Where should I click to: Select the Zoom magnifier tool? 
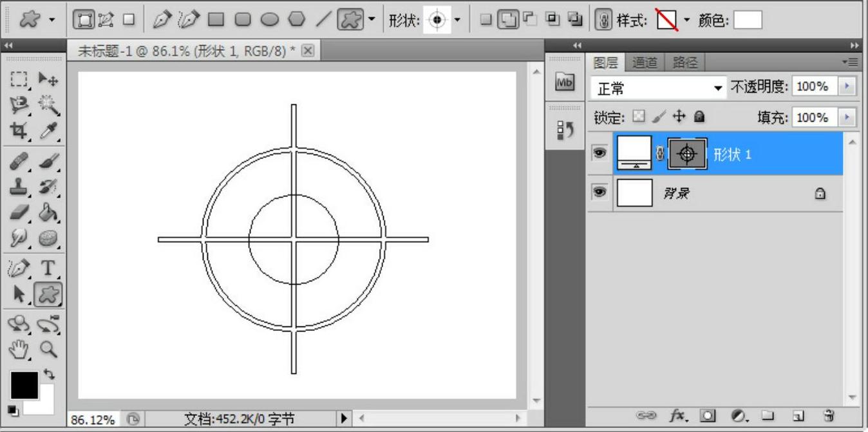click(x=48, y=350)
